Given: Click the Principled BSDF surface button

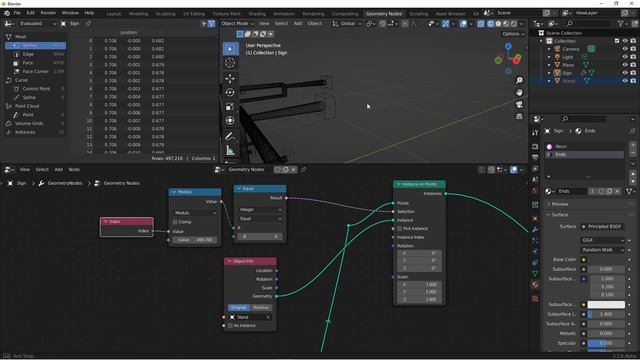Looking at the screenshot, I should pyautogui.click(x=602, y=227).
